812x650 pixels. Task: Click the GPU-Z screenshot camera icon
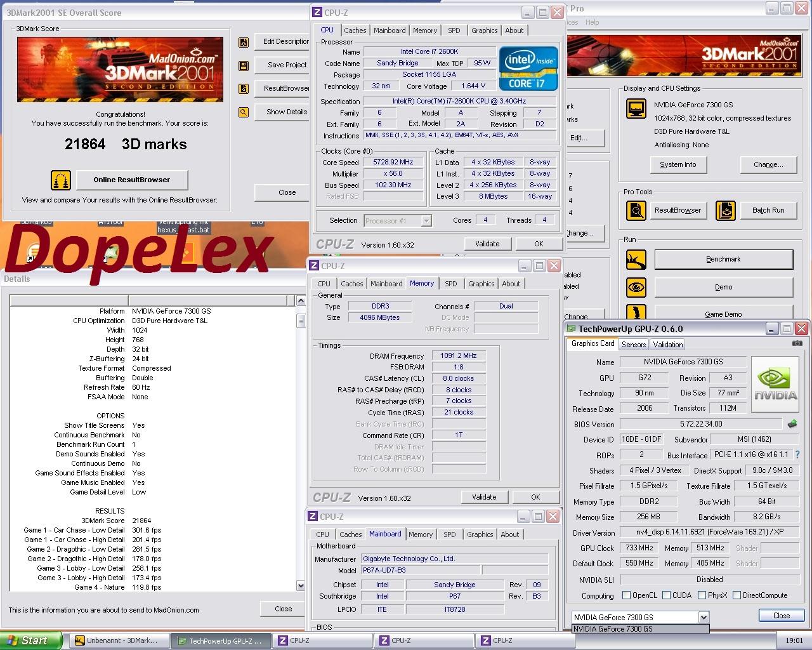[x=797, y=343]
